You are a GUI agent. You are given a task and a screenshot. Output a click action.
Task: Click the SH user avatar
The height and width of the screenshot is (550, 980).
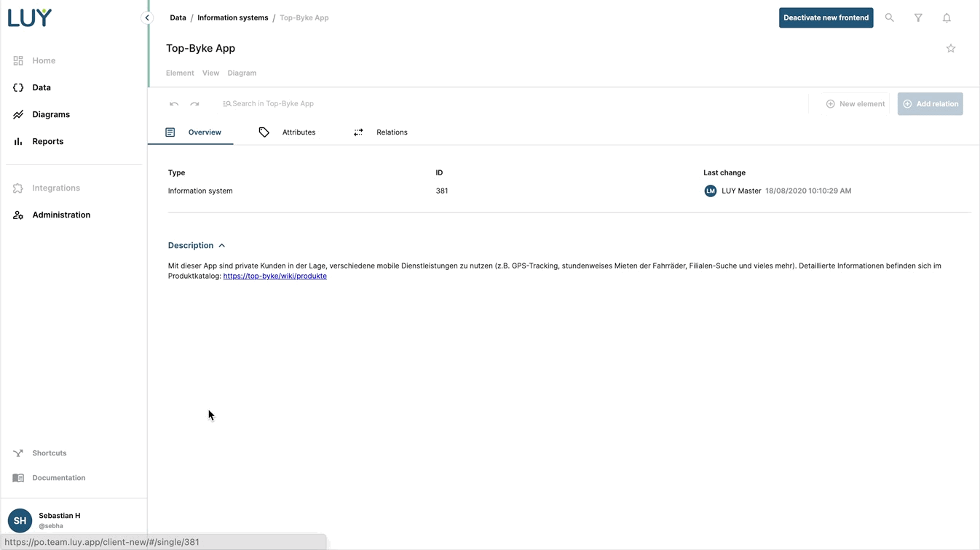coord(20,520)
